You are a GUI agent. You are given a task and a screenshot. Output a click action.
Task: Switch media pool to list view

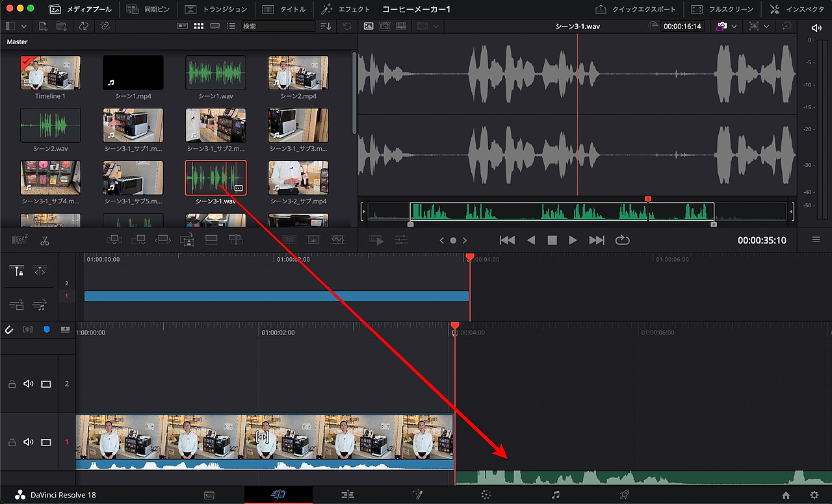(x=231, y=26)
